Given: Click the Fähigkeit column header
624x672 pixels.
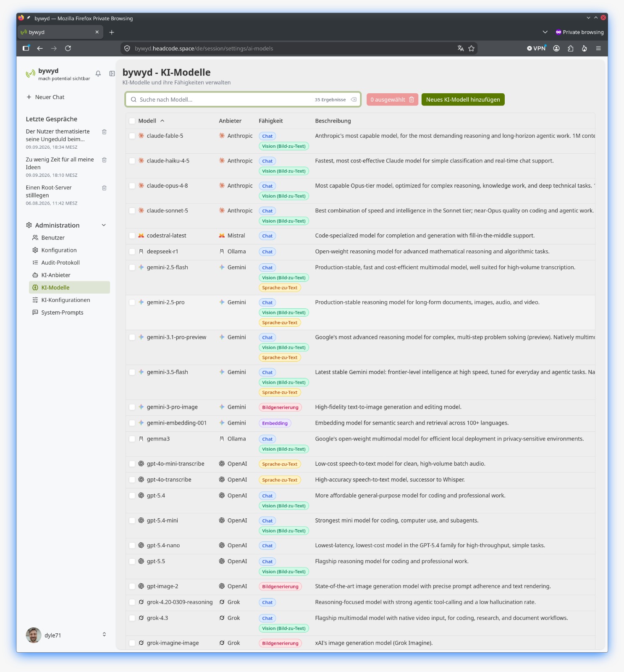Looking at the screenshot, I should [271, 121].
